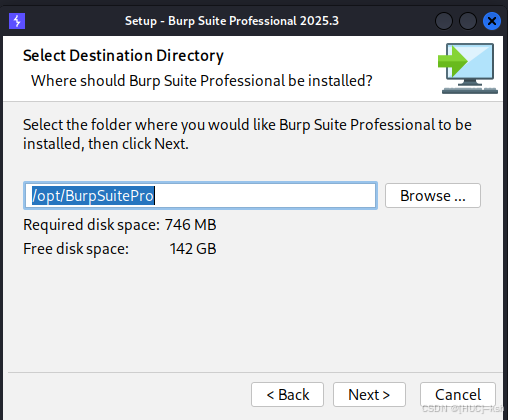Click the 746 MB required size value
Screen dimensions: 508x420
pyautogui.click(x=191, y=225)
